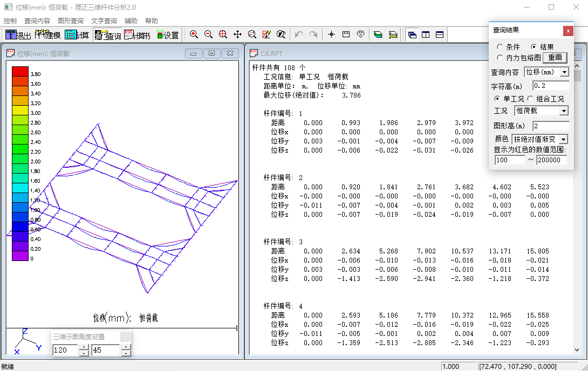Increase the 120 angle spinner value
This screenshot has width=588, height=371.
pos(84,347)
